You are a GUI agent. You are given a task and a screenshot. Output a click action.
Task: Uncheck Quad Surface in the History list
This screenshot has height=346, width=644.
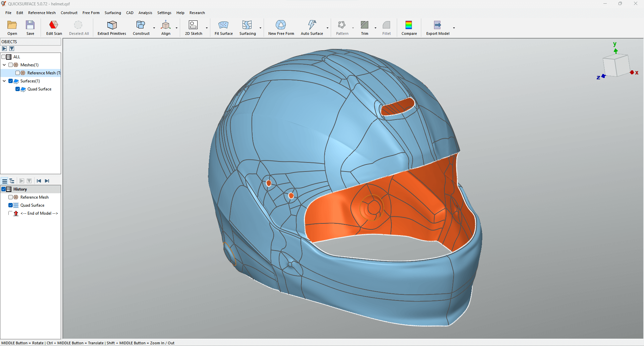(x=11, y=205)
